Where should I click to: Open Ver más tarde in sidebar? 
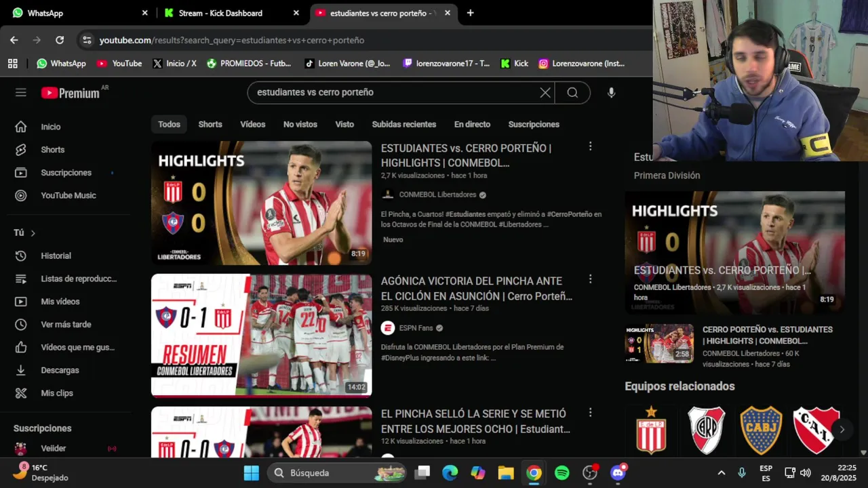pos(65,325)
